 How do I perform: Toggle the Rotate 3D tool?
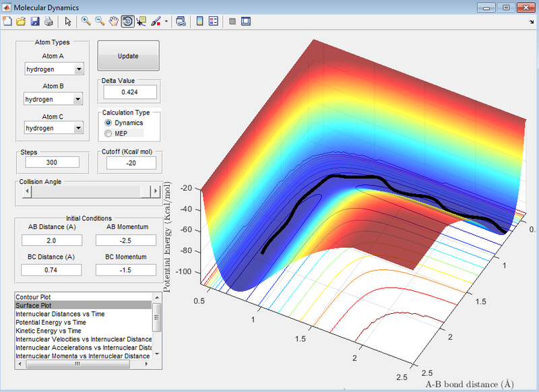pos(127,21)
